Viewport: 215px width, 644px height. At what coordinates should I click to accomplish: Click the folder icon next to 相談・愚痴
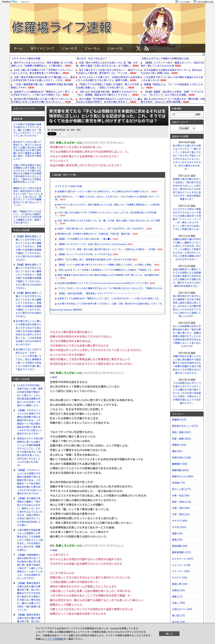click(x=68, y=130)
